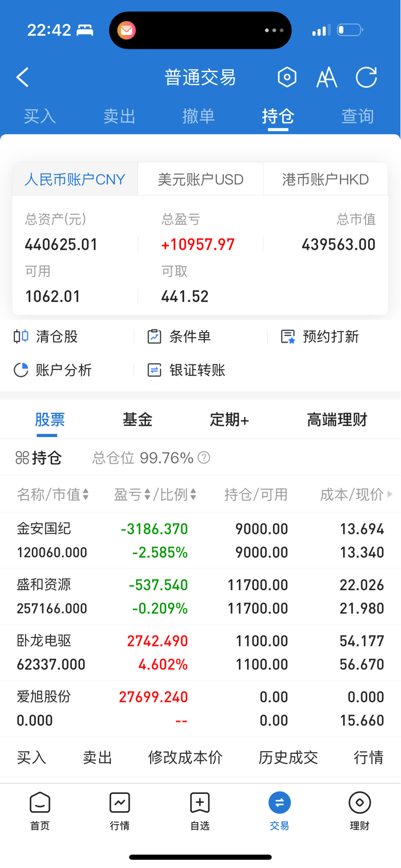401x868 pixels.
Task: Open 行情 in the stock action row
Action: (x=369, y=757)
